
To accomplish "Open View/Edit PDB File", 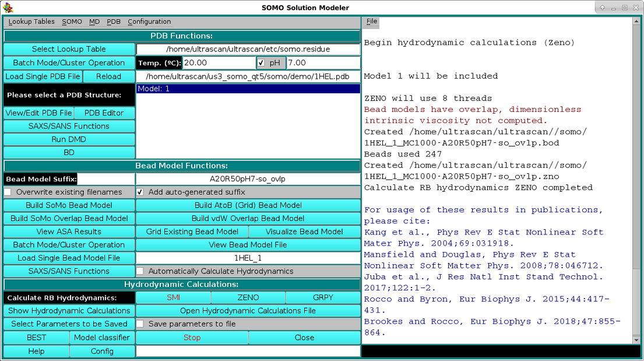I will coord(38,113).
